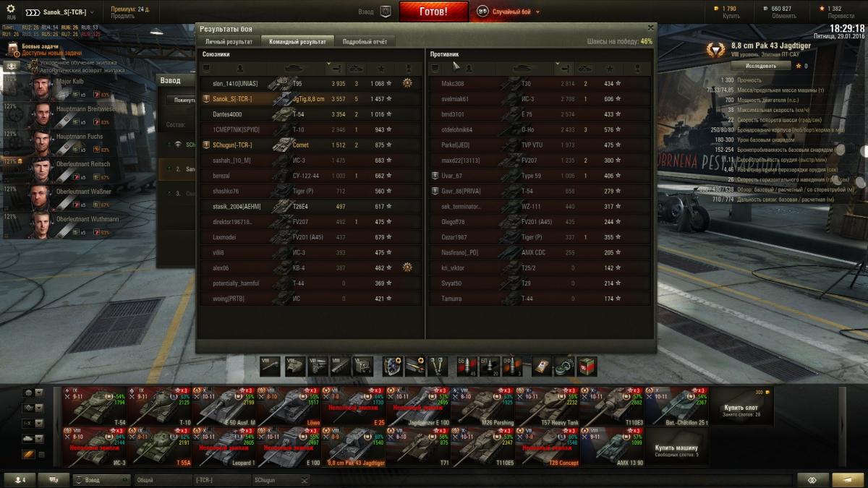Select the Leopard 1 in carousel

tap(225, 446)
